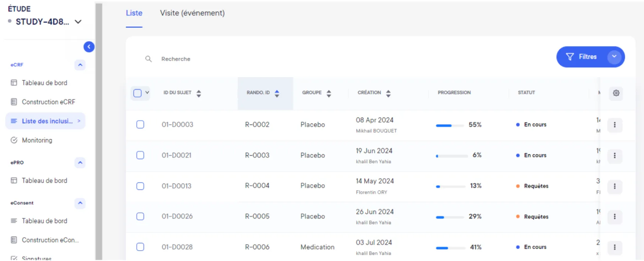Tick checkbox for subject 01-D0026
Image resolution: width=644 pixels, height=261 pixels.
point(140,217)
